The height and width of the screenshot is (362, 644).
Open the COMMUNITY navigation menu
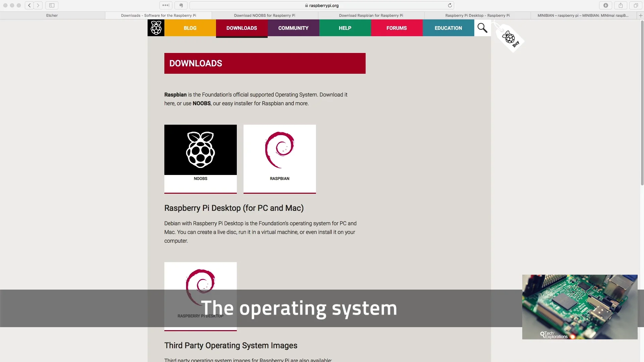[293, 28]
